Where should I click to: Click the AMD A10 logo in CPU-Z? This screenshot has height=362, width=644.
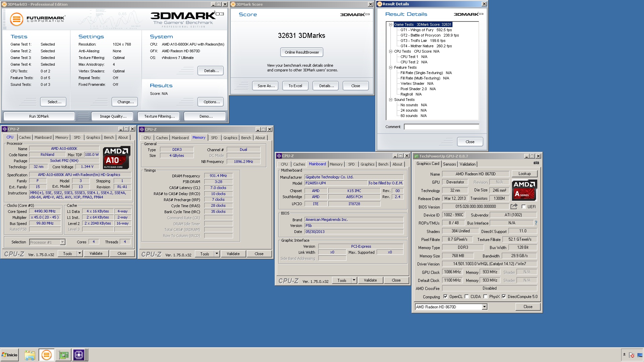116,157
